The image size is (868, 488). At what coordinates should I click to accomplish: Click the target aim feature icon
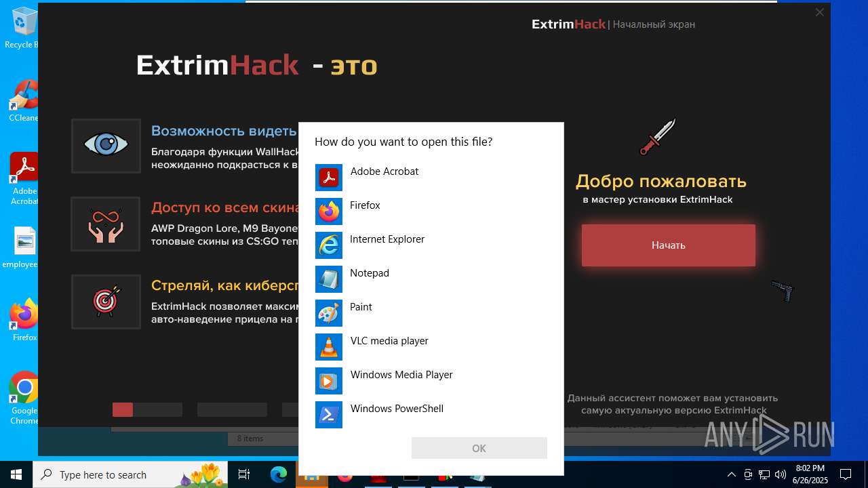(106, 302)
